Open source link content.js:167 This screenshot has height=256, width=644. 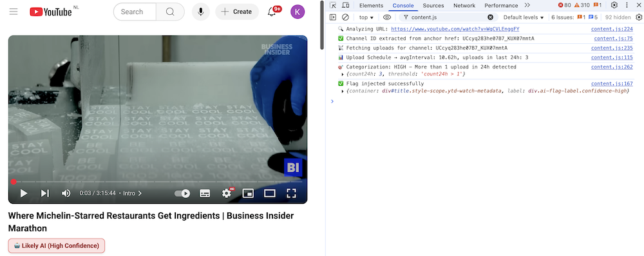[x=612, y=84]
